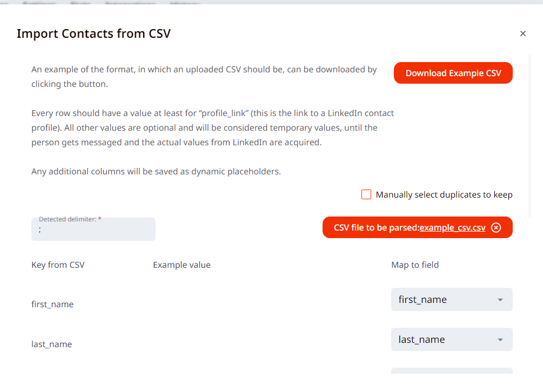Close the Import Contacts dialog
This screenshot has width=543, height=392.
(522, 33)
